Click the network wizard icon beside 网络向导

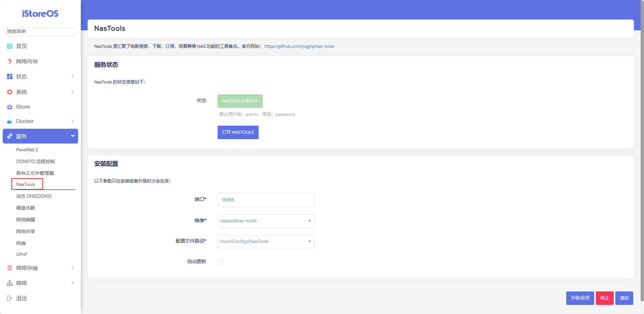point(10,61)
